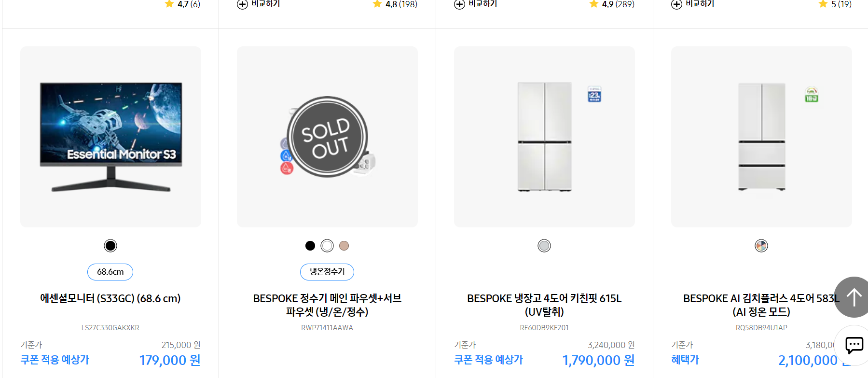Click the 68.6cm size label chip
The width and height of the screenshot is (868, 378).
pyautogui.click(x=110, y=272)
